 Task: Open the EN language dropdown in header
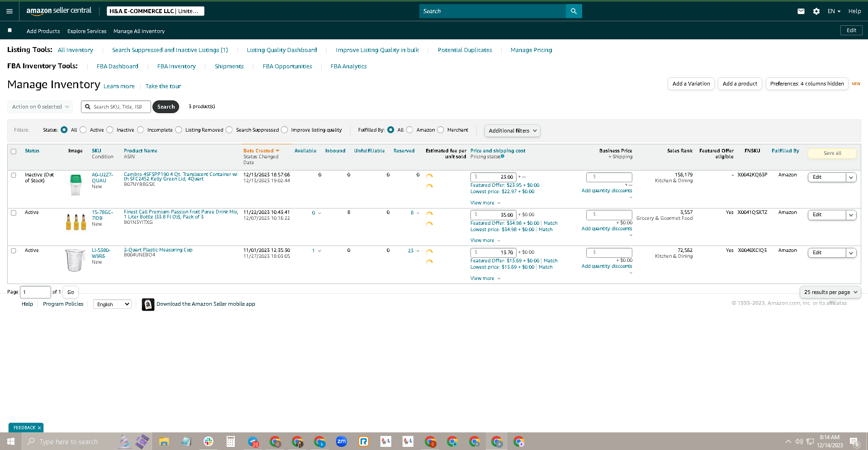834,11
